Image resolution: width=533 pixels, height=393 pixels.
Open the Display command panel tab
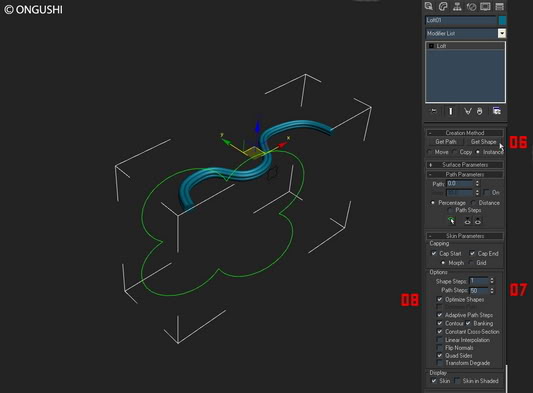[485, 6]
